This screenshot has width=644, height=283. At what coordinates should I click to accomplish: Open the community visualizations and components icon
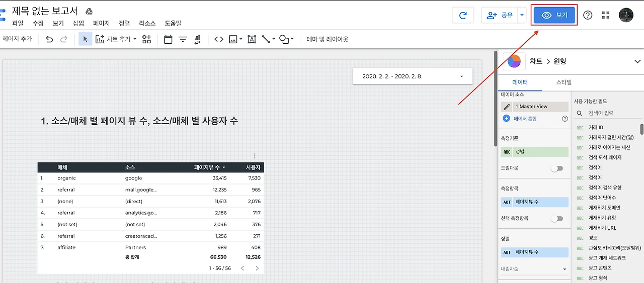click(x=146, y=39)
